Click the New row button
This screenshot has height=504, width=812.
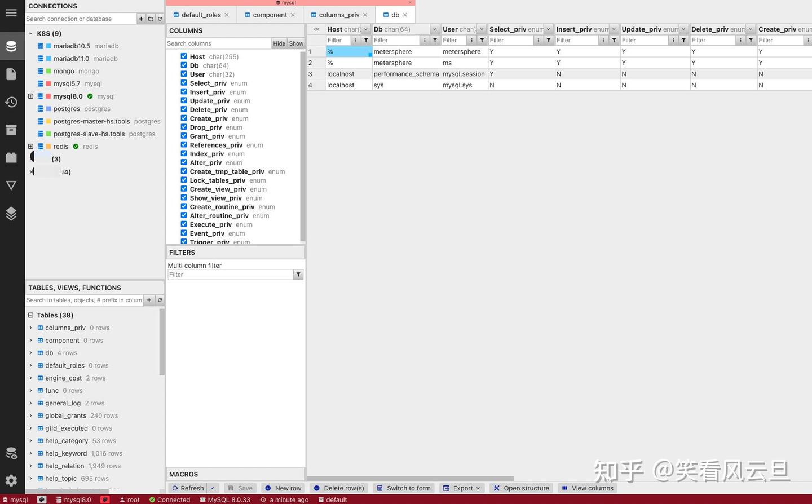pyautogui.click(x=283, y=488)
